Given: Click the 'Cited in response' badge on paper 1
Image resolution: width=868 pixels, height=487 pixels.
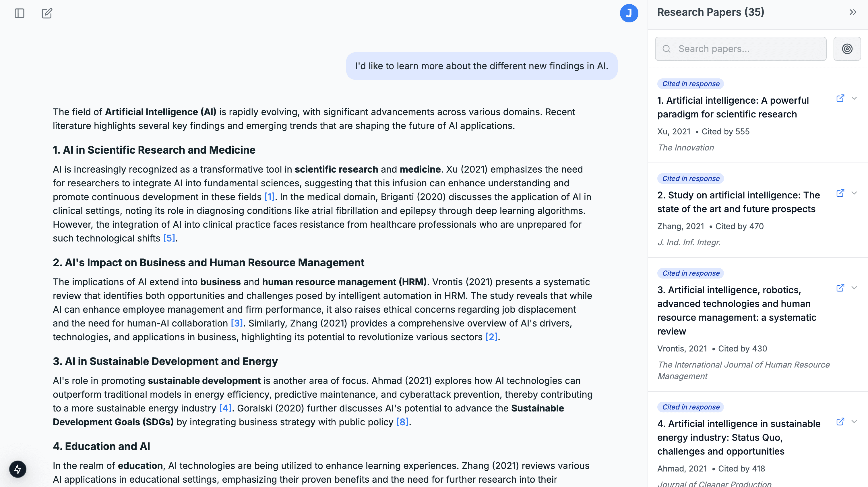Looking at the screenshot, I should coord(690,84).
